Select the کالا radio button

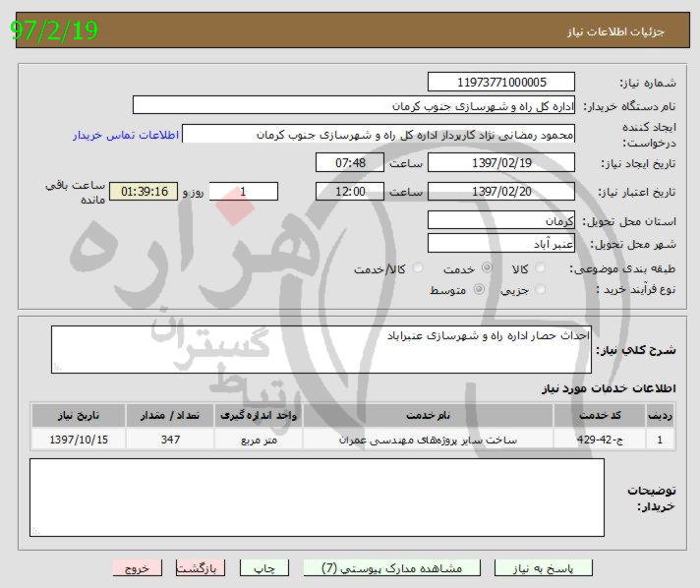540,267
